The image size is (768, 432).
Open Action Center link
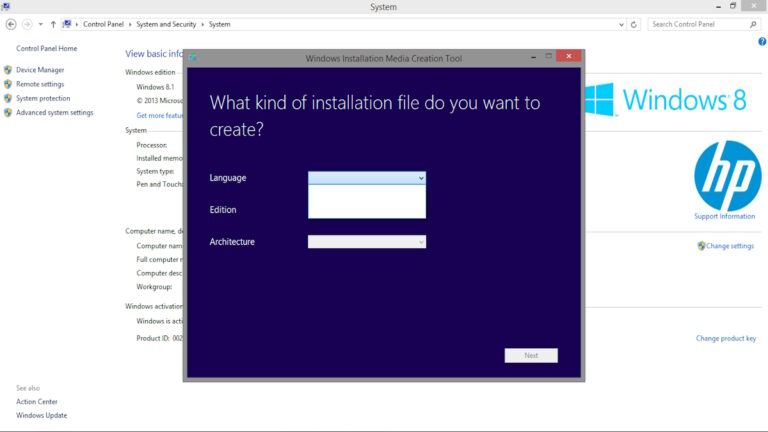click(x=37, y=402)
